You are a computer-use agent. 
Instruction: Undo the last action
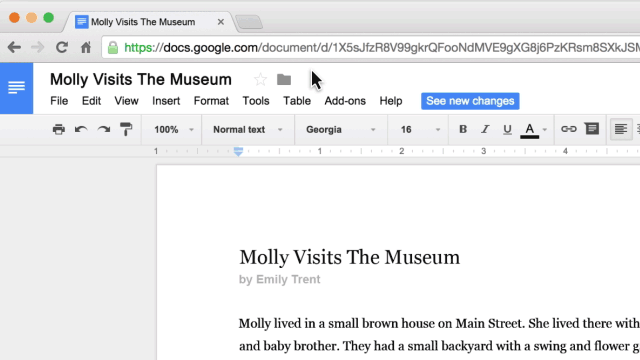pyautogui.click(x=81, y=130)
